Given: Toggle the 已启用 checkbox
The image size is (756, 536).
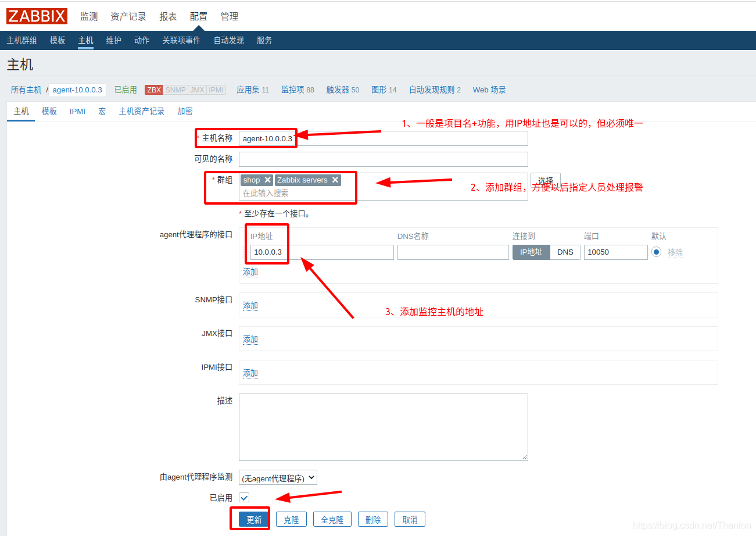Looking at the screenshot, I should pos(244,498).
